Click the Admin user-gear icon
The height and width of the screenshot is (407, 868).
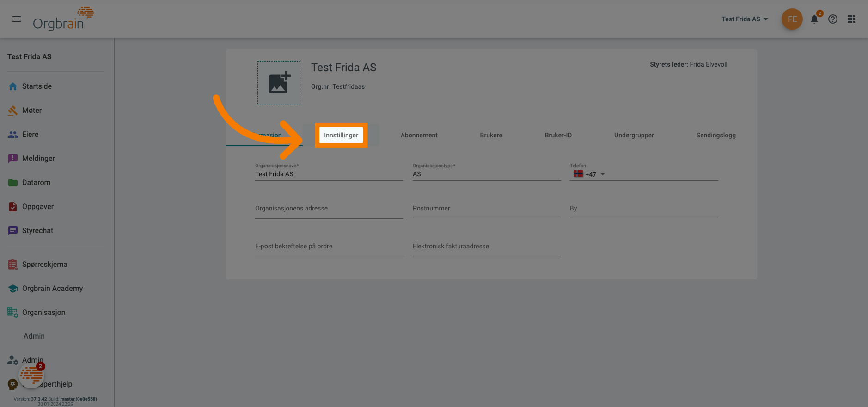tap(13, 360)
